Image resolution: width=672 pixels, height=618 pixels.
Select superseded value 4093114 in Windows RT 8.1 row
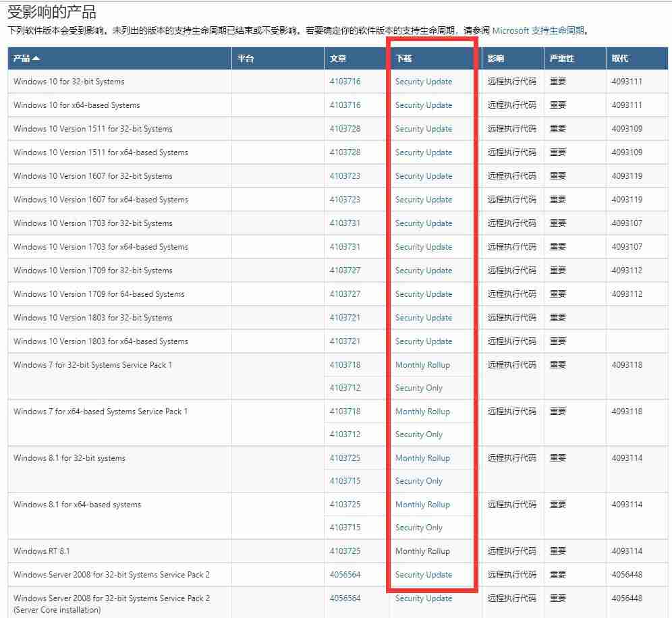pos(627,551)
